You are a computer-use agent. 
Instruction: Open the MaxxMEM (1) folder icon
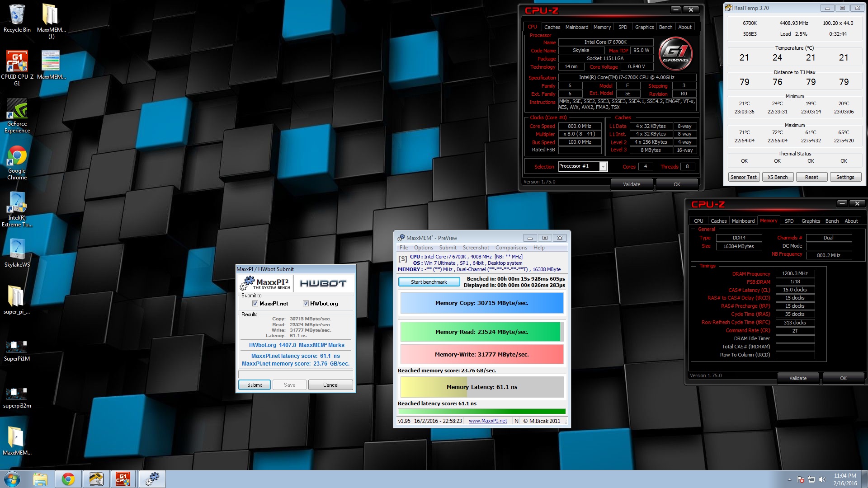(51, 21)
